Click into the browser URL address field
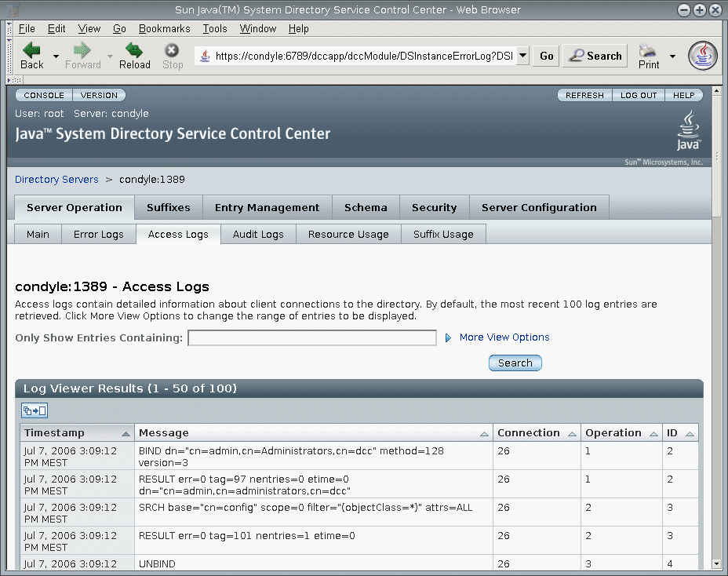Image resolution: width=728 pixels, height=576 pixels. click(364, 57)
